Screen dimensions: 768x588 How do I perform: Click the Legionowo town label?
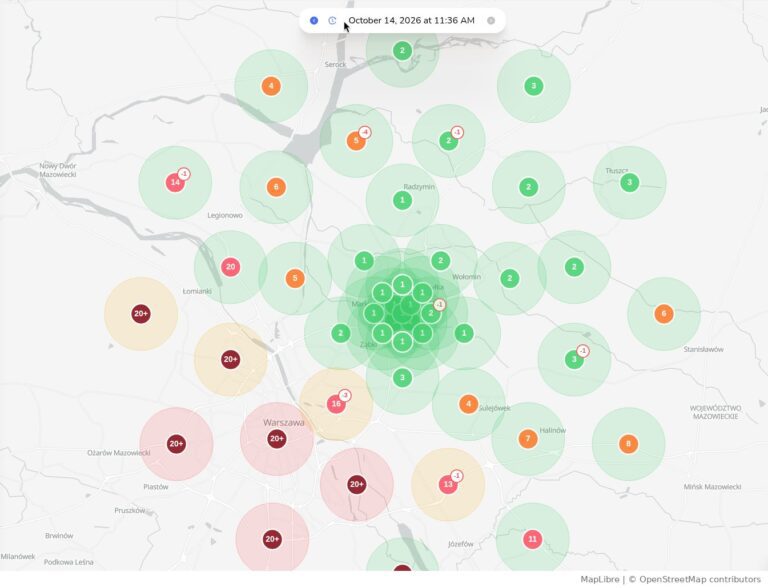[x=225, y=215]
